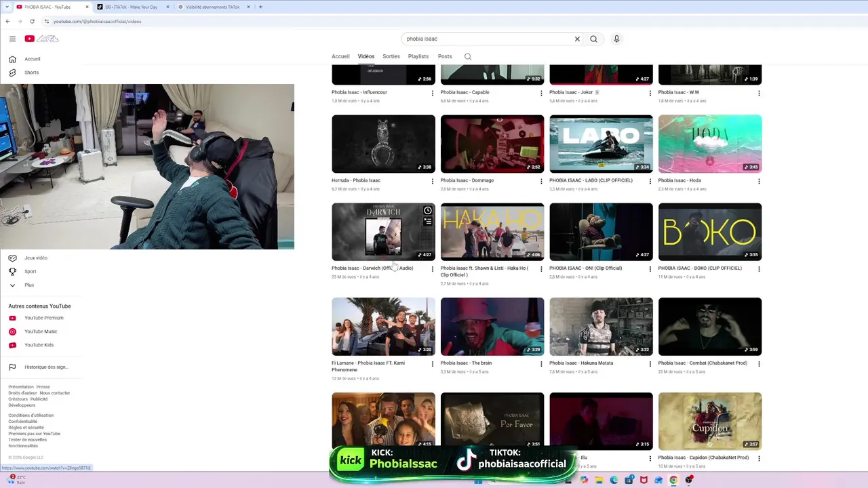Open options menu for W.W video
This screenshot has width=868, height=488.
pos(759,93)
